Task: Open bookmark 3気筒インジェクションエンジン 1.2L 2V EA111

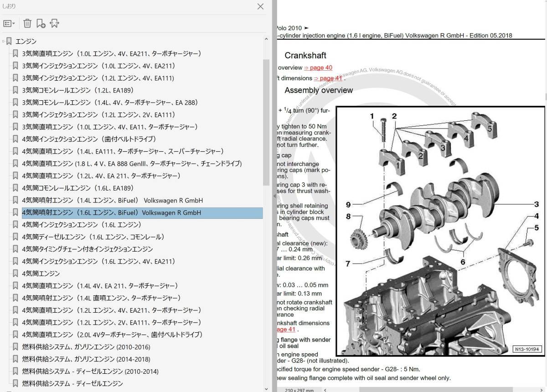Action: [x=99, y=115]
